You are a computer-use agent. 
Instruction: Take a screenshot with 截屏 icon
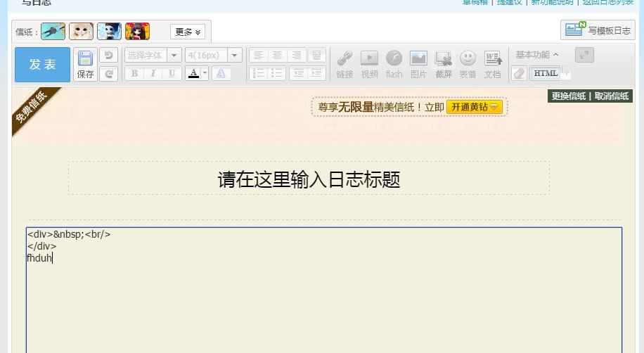coord(444,65)
